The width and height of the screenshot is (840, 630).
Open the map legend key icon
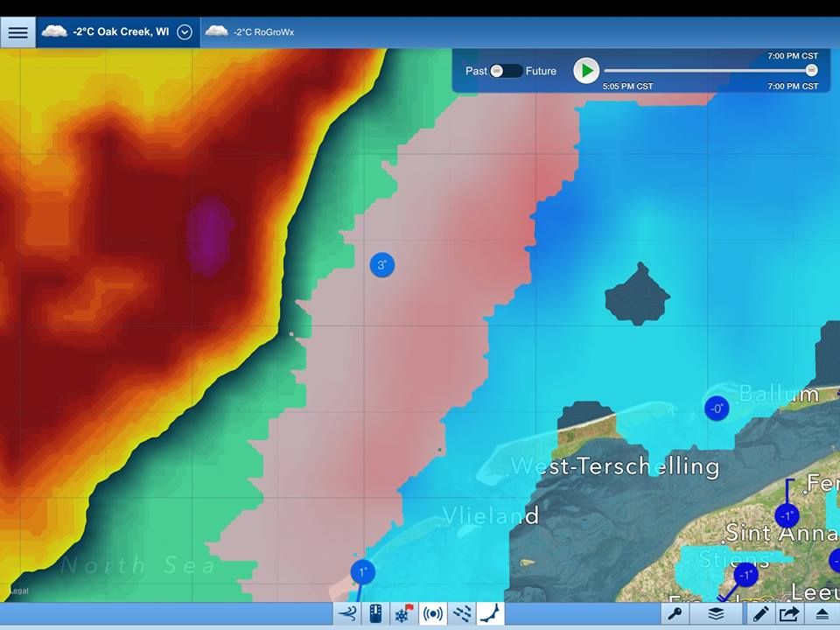click(x=675, y=614)
